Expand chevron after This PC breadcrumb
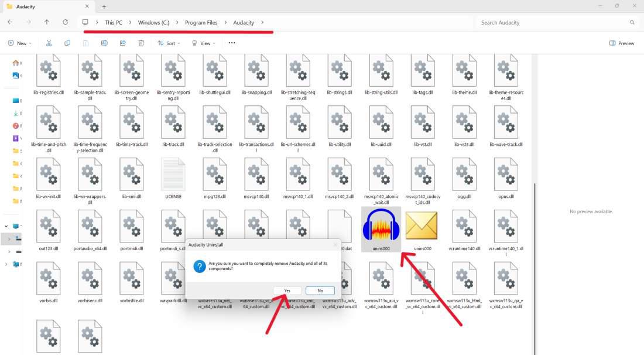Viewport: 644px width, 355px height. click(130, 23)
